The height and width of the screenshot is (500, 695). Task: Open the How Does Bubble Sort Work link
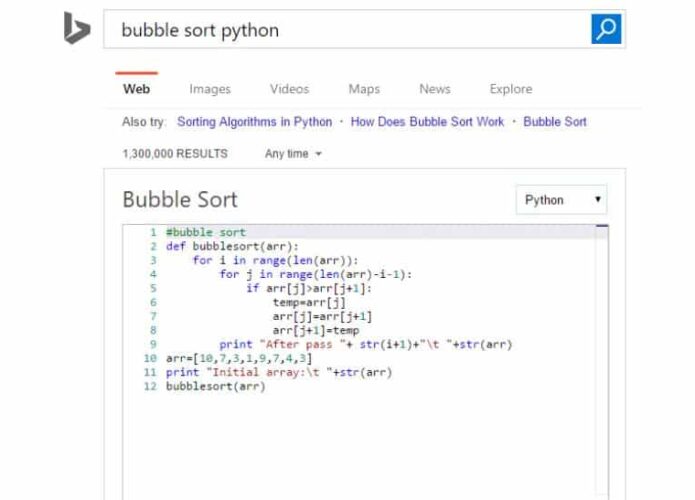(x=427, y=122)
